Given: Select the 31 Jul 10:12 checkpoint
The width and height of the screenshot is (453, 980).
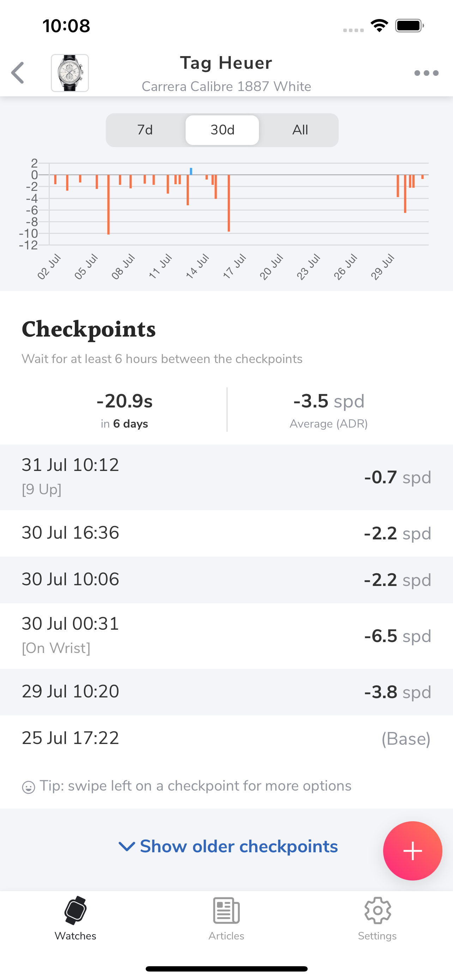Looking at the screenshot, I should pyautogui.click(x=226, y=477).
